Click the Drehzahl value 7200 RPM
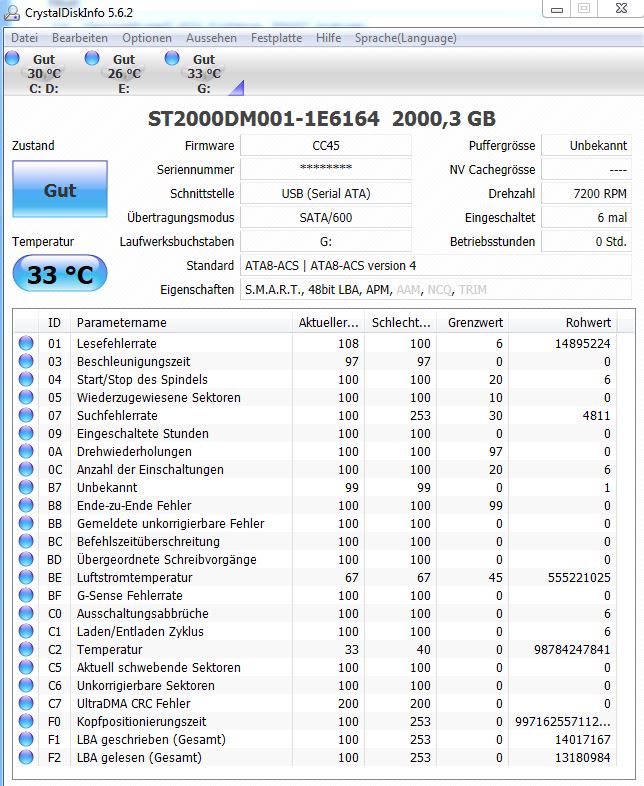The height and width of the screenshot is (786, 644). click(586, 193)
